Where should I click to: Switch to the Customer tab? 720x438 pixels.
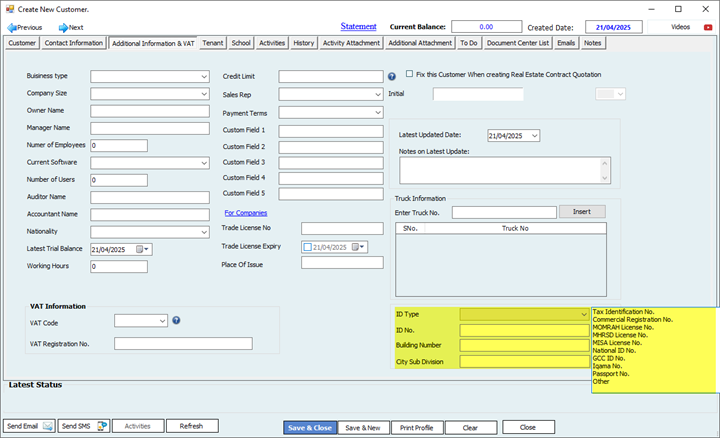click(x=22, y=43)
